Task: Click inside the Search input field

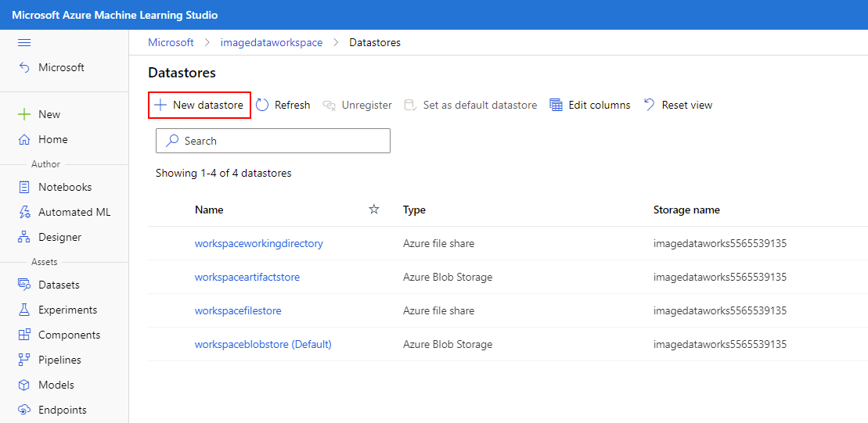Action: (273, 141)
